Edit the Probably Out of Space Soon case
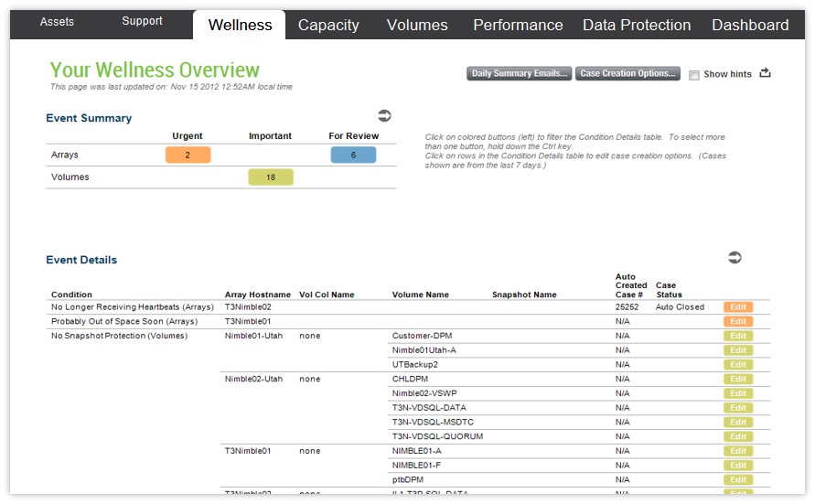The image size is (815, 504). point(738,322)
